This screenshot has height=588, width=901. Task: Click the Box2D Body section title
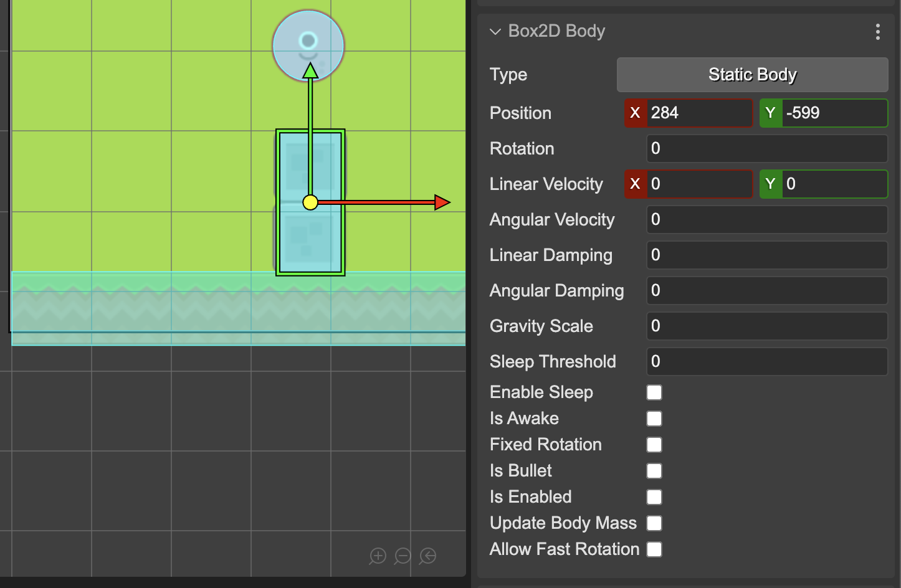pos(556,31)
